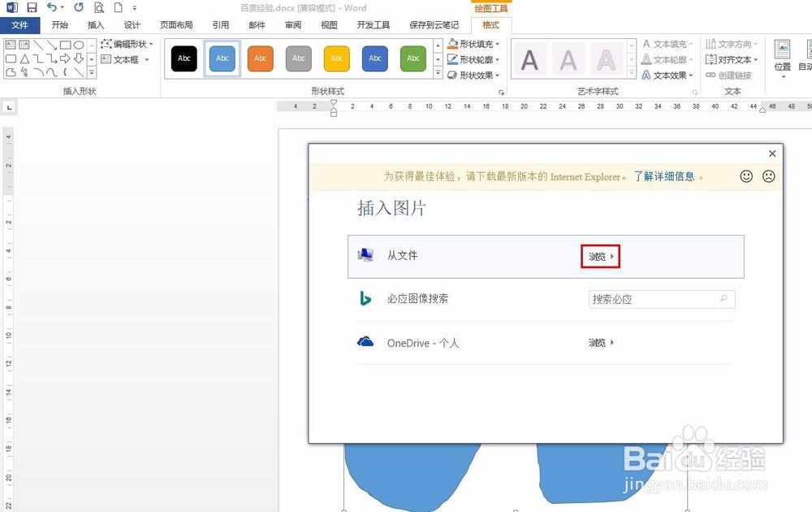The image size is (812, 512).
Task: Click the Format (格式) drawing tools tab
Action: tap(490, 25)
